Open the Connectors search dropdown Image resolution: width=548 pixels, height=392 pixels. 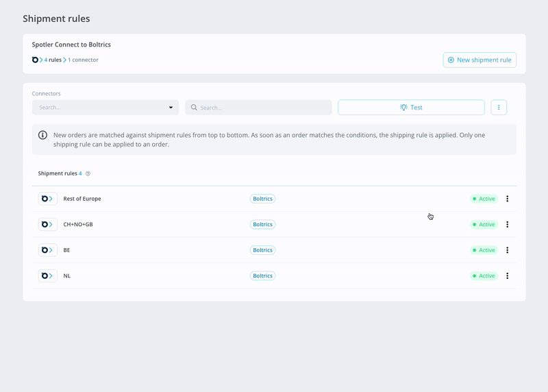(x=105, y=108)
